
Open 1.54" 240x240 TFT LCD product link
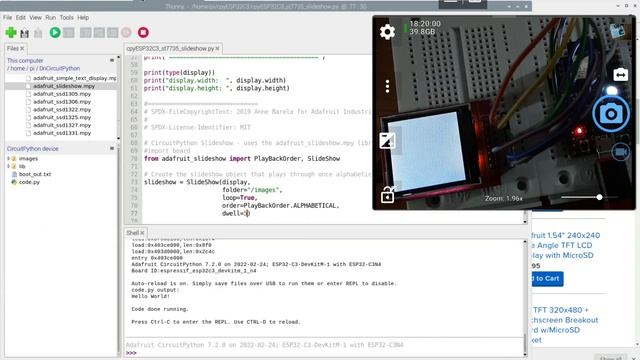565,245
